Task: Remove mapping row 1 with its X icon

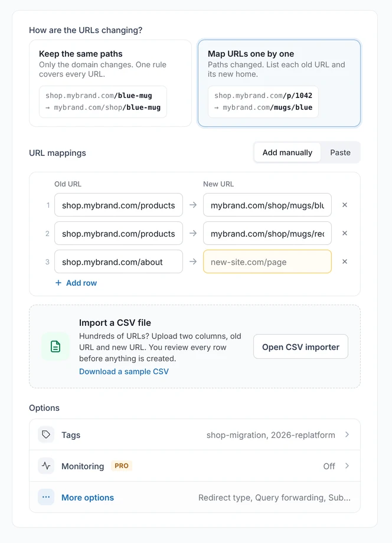Action: pyautogui.click(x=345, y=205)
